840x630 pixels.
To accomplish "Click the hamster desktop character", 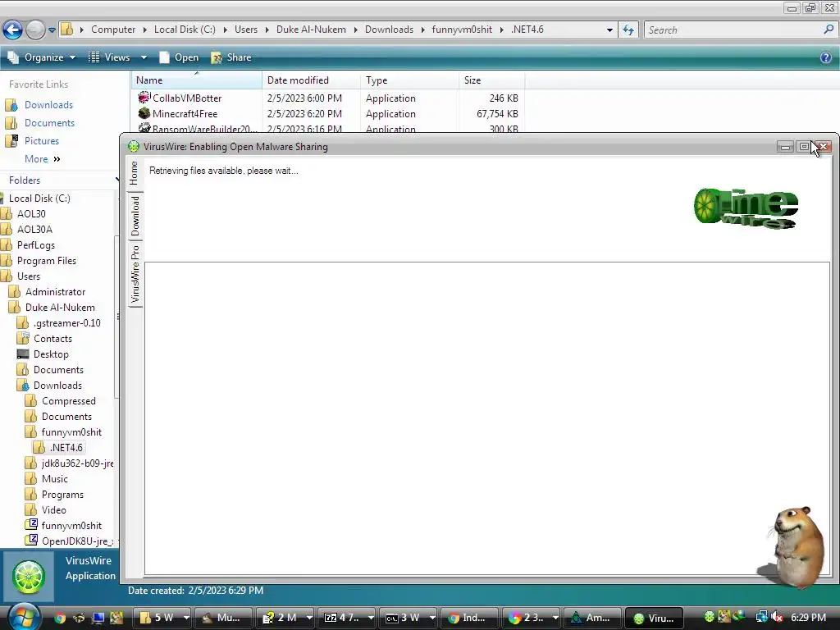I will tap(796, 546).
